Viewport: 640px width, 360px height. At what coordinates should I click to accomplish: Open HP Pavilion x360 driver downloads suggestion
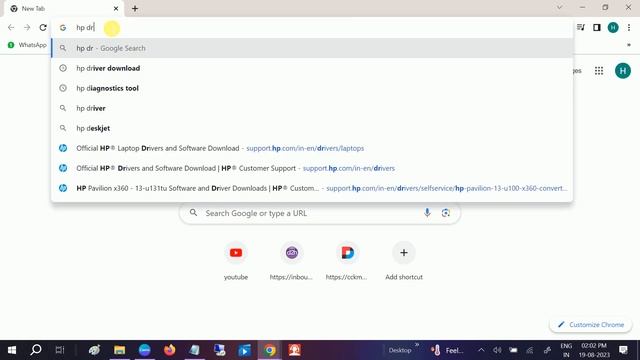coord(312,188)
